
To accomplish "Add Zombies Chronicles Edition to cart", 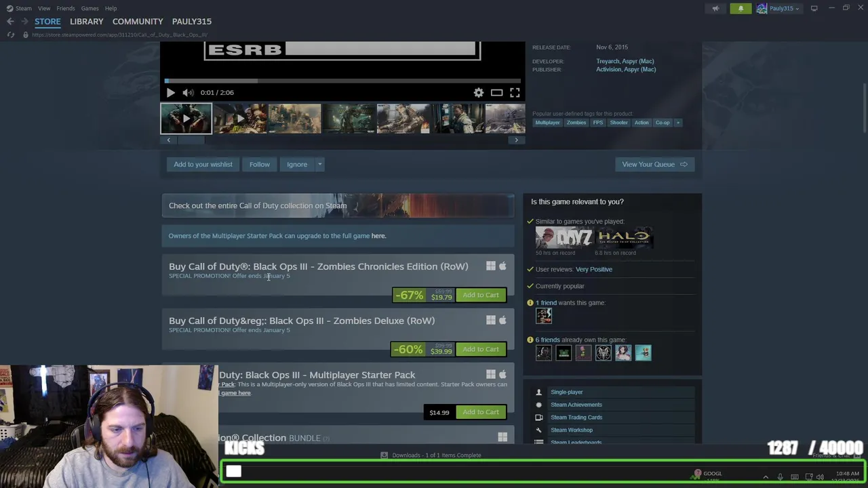I will (481, 295).
